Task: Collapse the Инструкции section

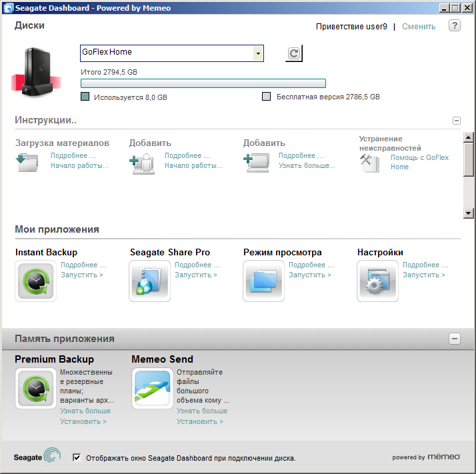Action: point(456,121)
